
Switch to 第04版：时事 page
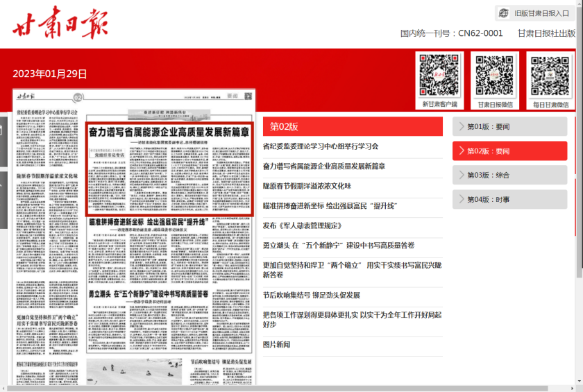pyautogui.click(x=509, y=200)
